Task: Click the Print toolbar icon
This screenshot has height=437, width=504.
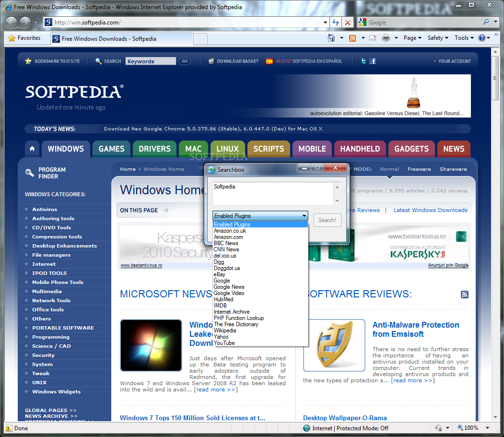Action: (x=386, y=38)
